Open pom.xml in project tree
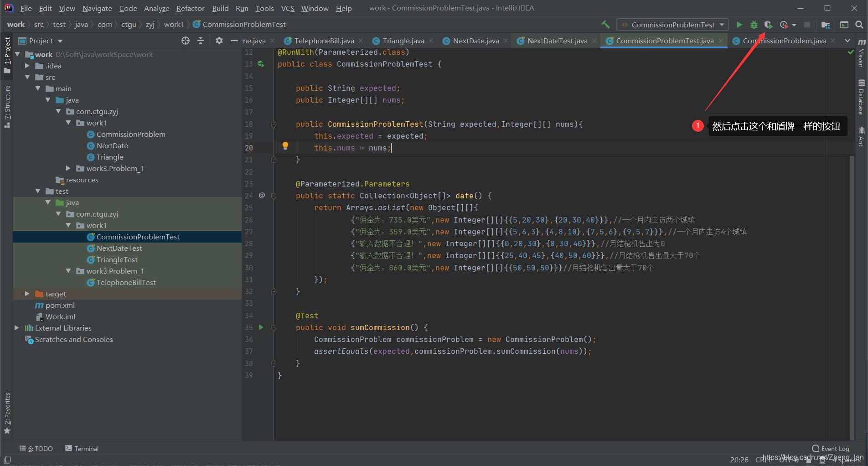Image resolution: width=868 pixels, height=466 pixels. [60, 305]
